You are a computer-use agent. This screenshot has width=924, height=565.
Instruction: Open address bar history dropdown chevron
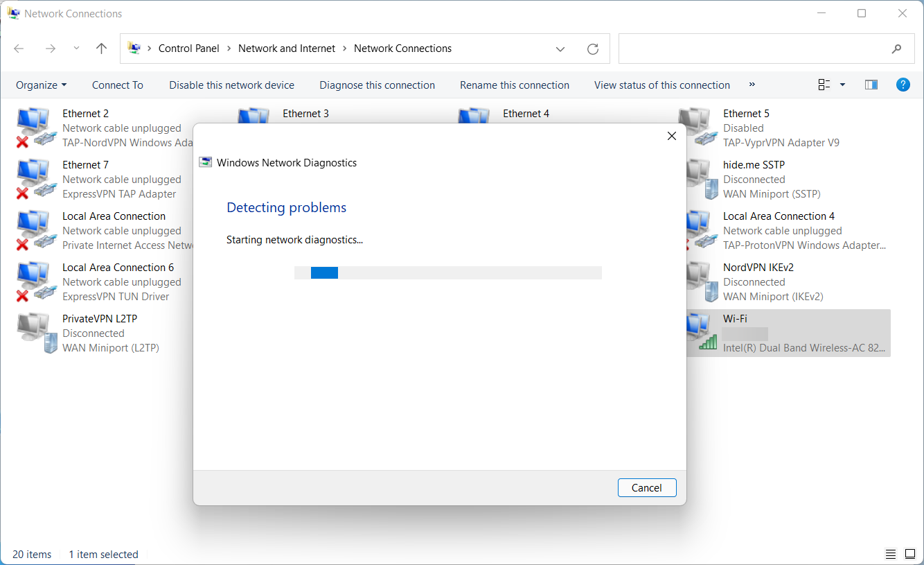[x=560, y=49]
